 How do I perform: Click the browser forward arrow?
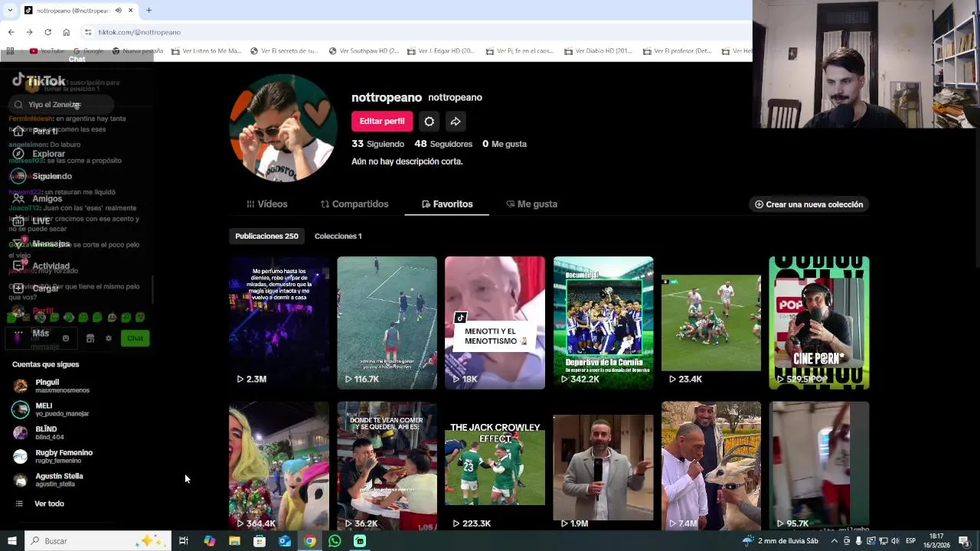(29, 32)
